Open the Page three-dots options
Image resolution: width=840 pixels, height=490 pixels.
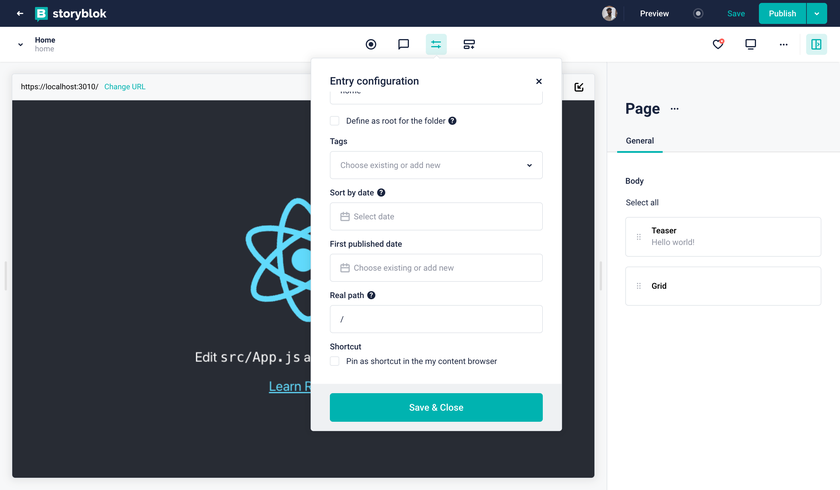[674, 109]
